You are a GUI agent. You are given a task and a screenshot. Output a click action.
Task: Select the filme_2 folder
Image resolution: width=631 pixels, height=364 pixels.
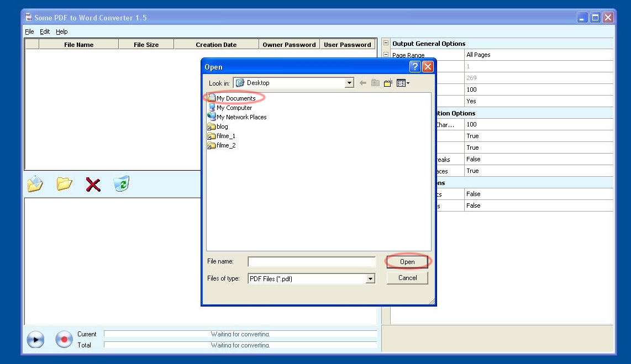coord(222,145)
